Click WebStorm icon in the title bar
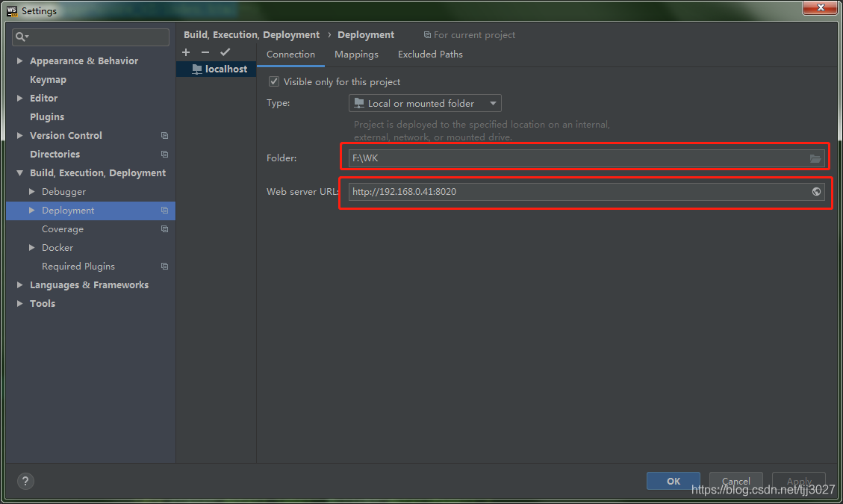 (12, 10)
